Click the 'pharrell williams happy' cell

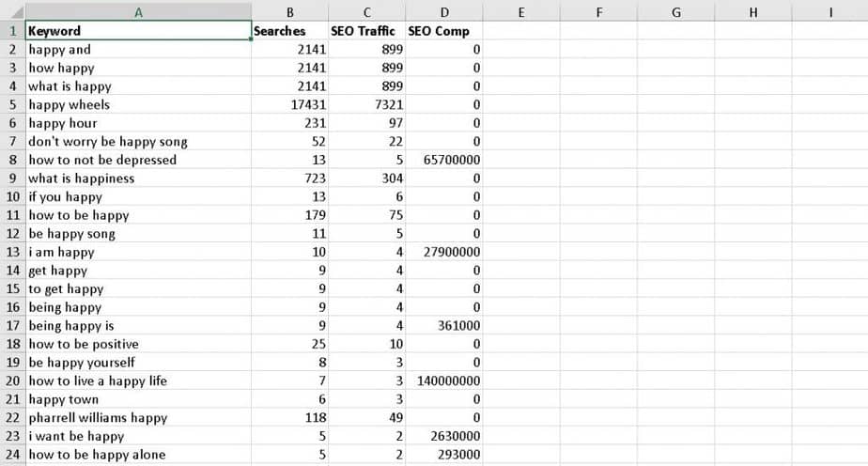coord(138,418)
